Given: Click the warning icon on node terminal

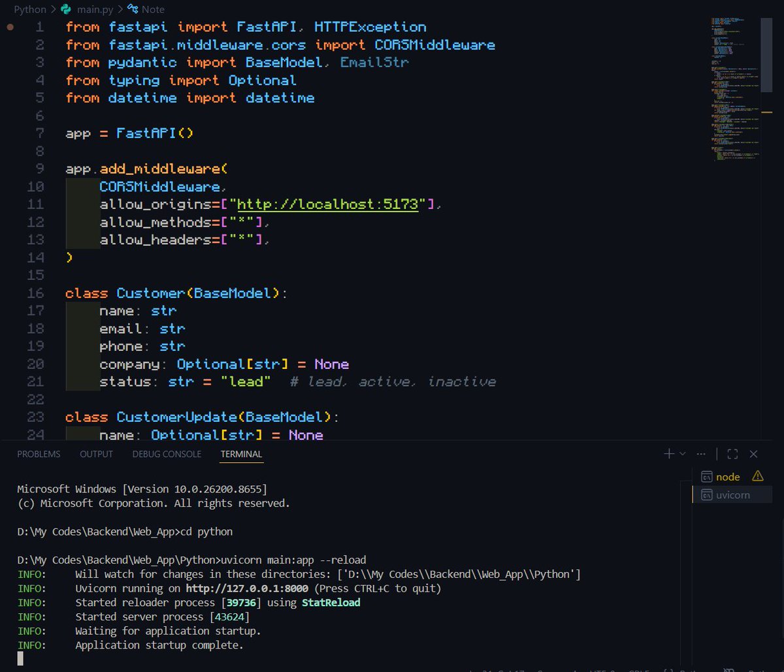Looking at the screenshot, I should click(758, 476).
